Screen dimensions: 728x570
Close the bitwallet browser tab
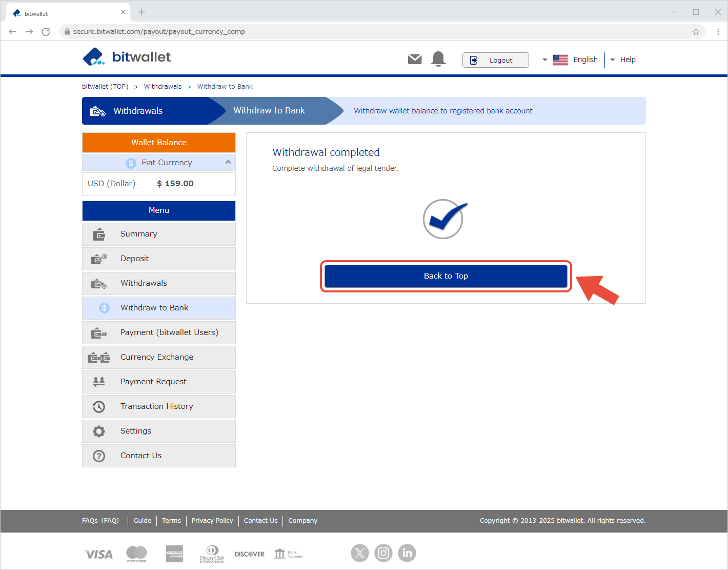[123, 12]
